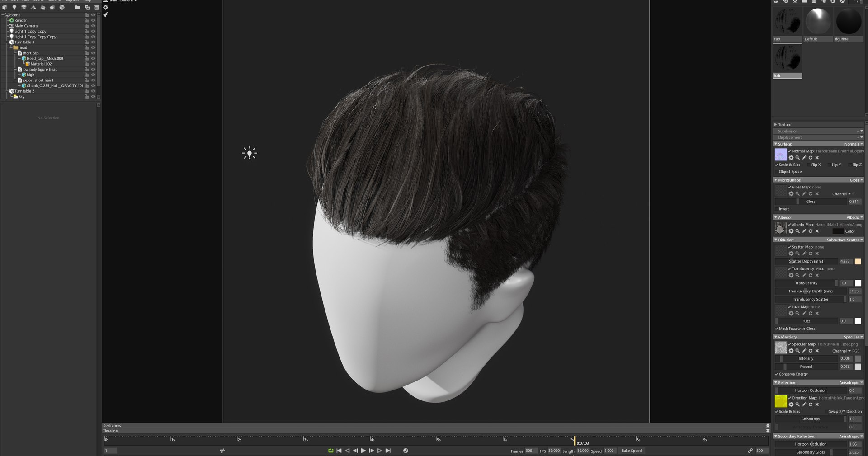Select the figurine material thumbnail

click(x=849, y=24)
